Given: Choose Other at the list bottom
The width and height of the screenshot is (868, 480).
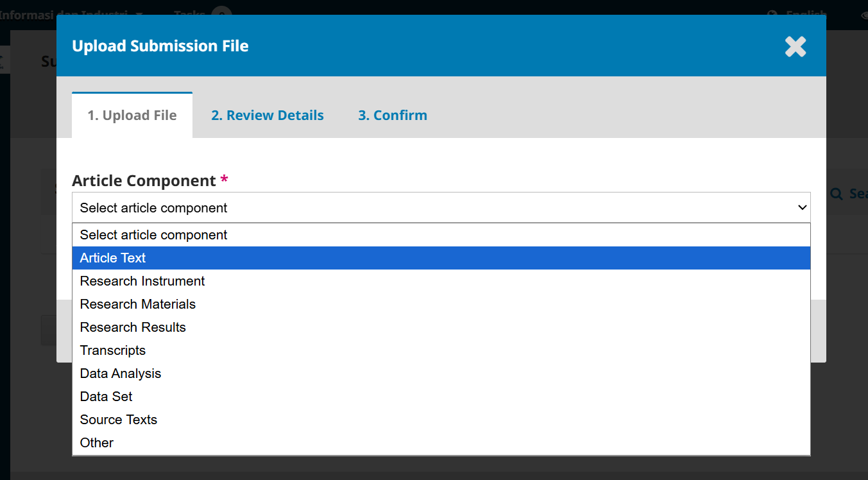Looking at the screenshot, I should (97, 443).
